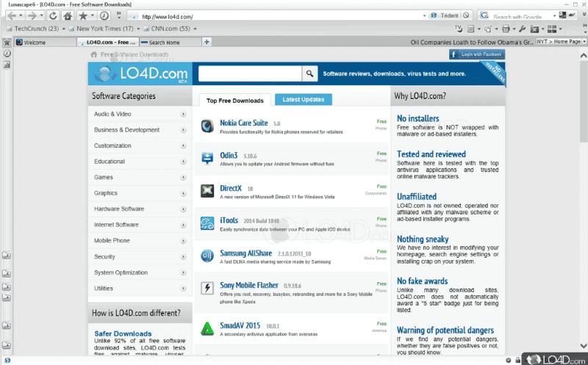
Task: Open the Internet Software category
Action: 140,225
